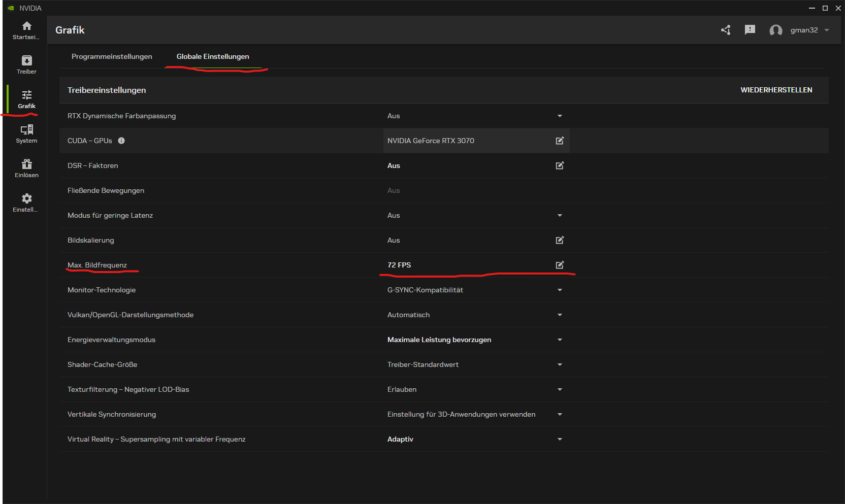Expand Texturfilterung Negativer LOD-Bias dropdown

(560, 389)
